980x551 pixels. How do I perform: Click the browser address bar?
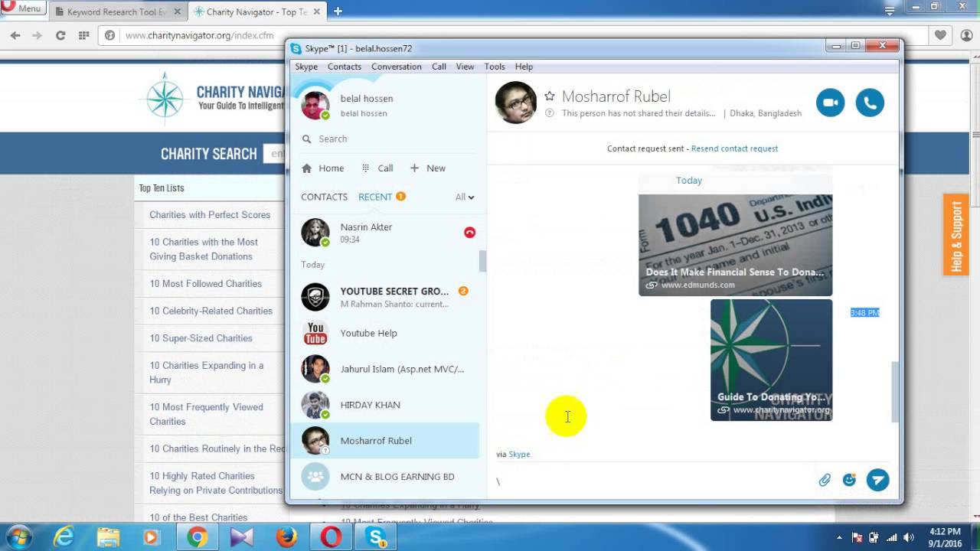[513, 35]
